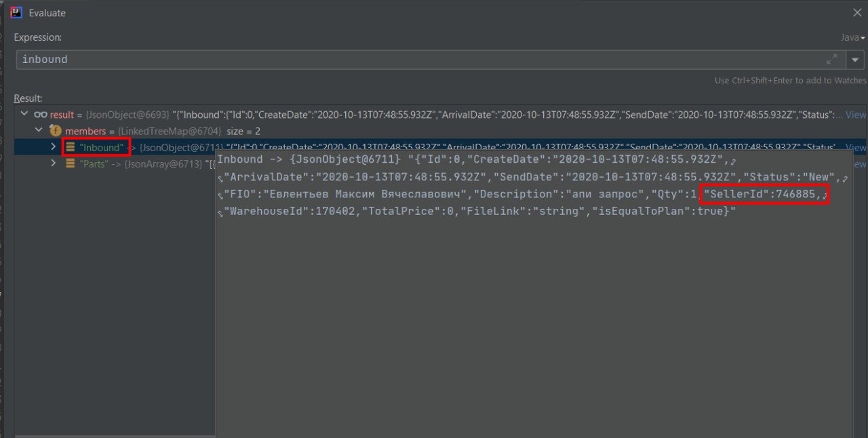Click the entry icon beside "Parts"
This screenshot has width=868, height=438.
[71, 163]
